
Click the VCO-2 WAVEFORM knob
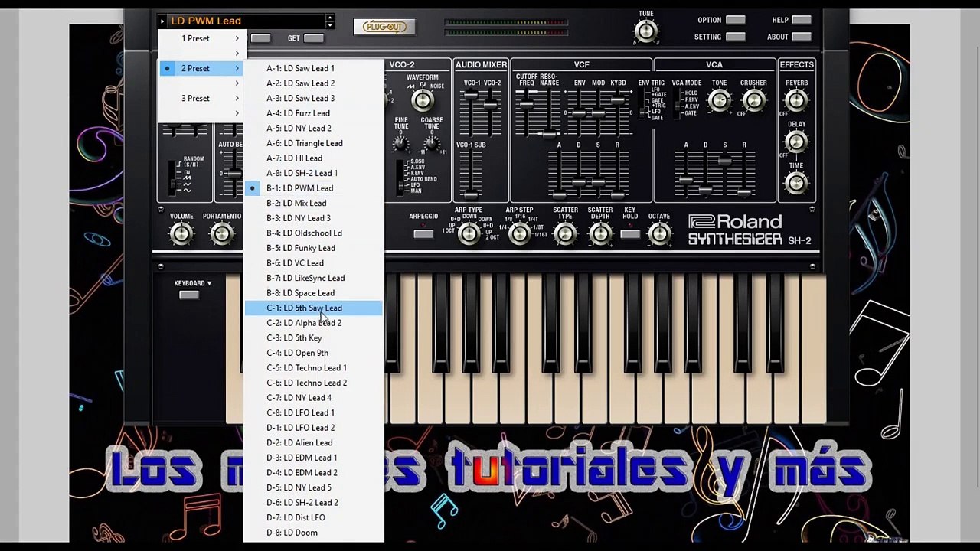coord(423,100)
